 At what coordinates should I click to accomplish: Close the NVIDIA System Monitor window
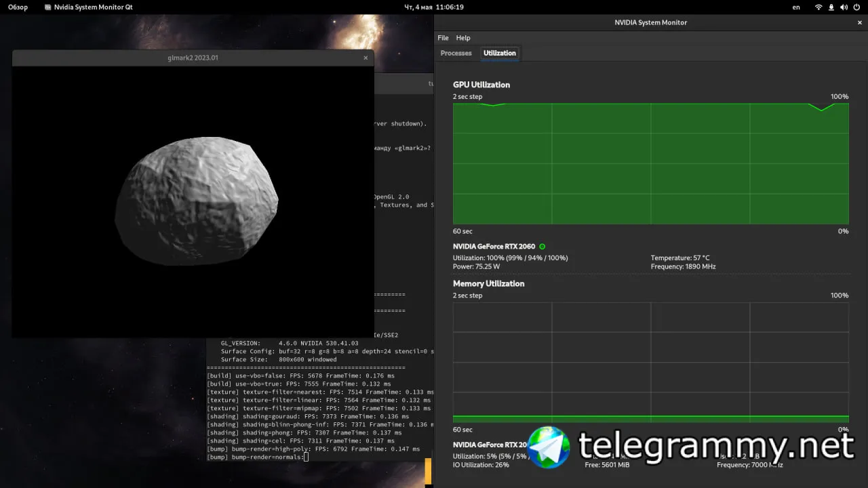[x=860, y=22]
